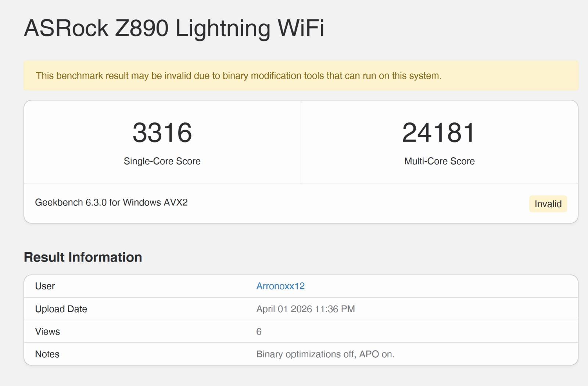Click the Geekbench 6.3.0 for Windows AVX2 text
Viewport: 588px width, 386px height.
[111, 202]
